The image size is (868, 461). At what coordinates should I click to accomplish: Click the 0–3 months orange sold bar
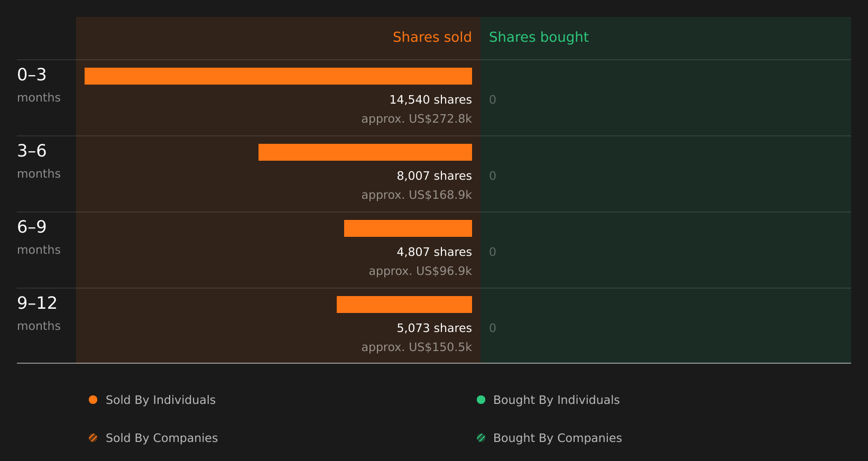point(278,76)
